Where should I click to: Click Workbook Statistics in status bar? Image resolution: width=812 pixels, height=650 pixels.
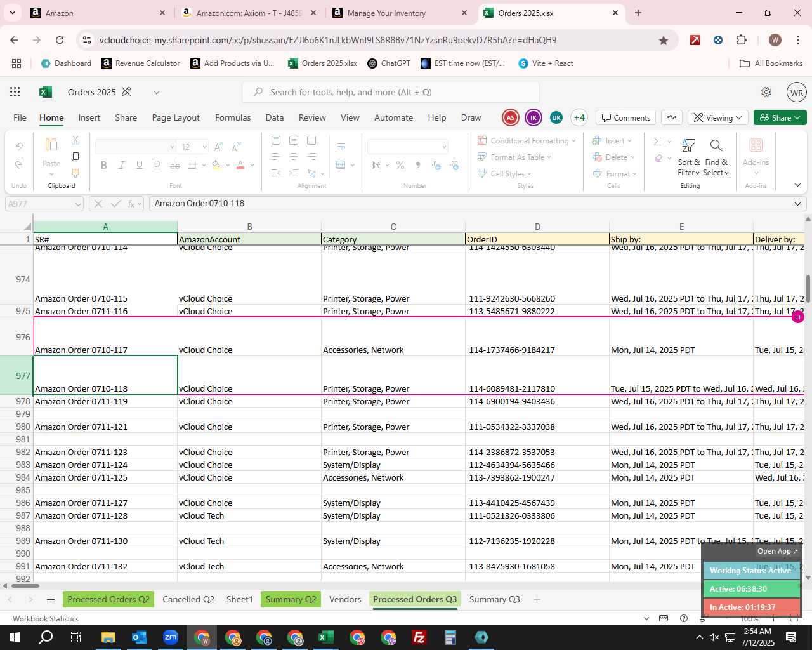(46, 618)
